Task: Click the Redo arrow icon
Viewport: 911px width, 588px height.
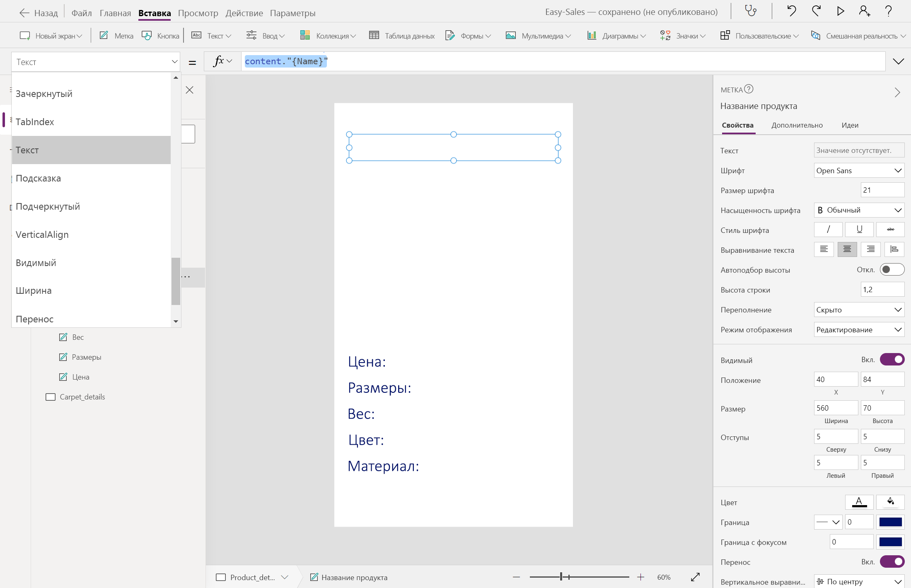Action: point(816,11)
